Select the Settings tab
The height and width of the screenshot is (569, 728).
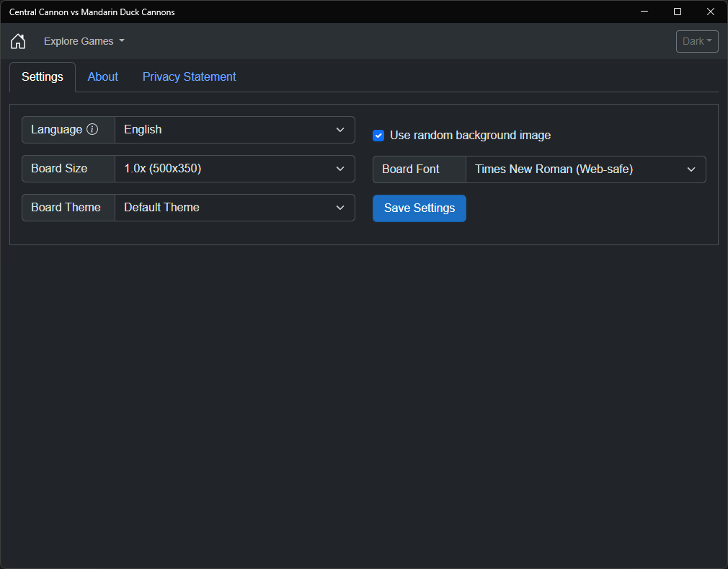tap(43, 77)
